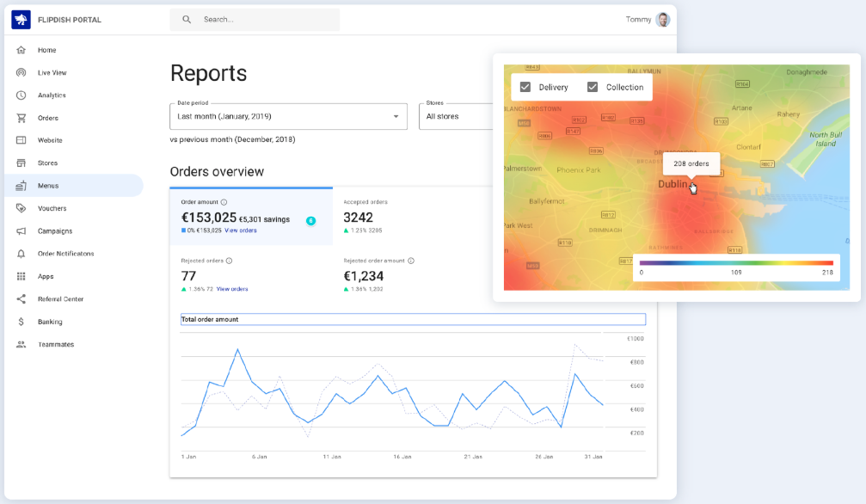
Task: Uncheck the Delivery checkbox on map
Action: 525,88
